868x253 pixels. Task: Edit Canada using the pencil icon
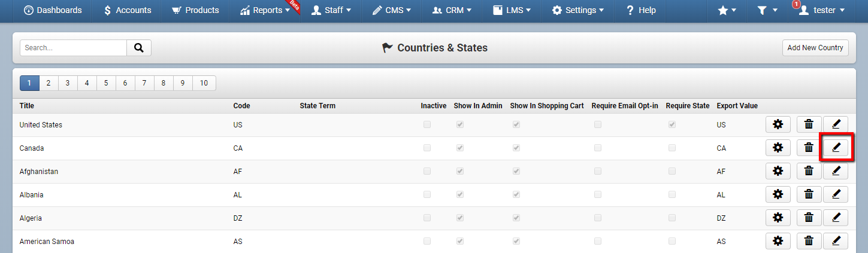coord(836,148)
